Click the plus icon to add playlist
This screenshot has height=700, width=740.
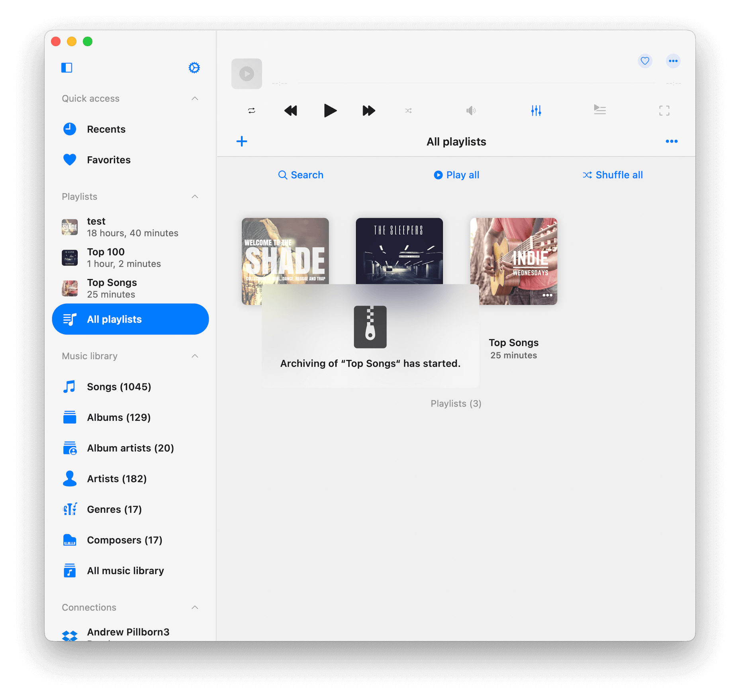pos(241,141)
